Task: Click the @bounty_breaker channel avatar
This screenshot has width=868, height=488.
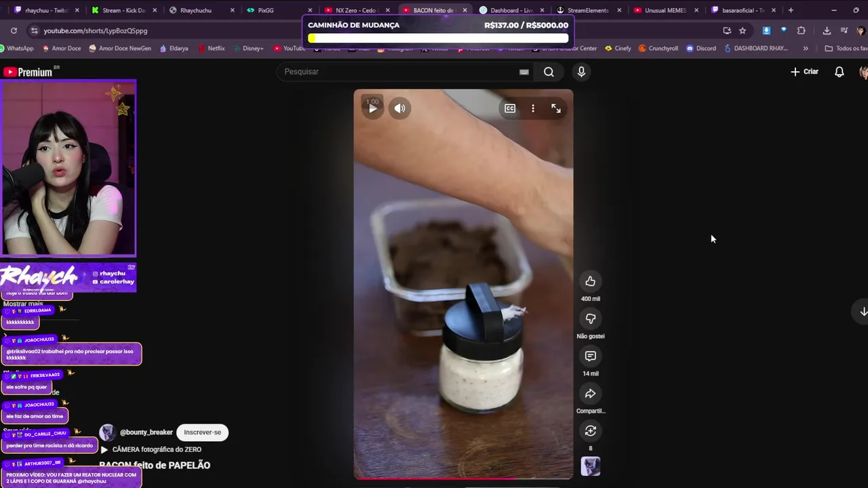Action: (107, 432)
